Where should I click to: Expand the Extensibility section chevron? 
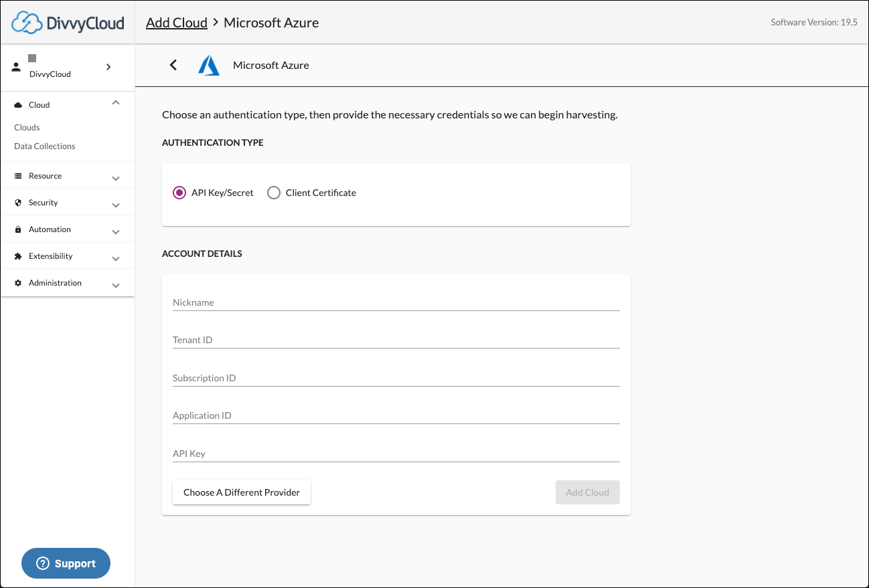[x=116, y=259]
